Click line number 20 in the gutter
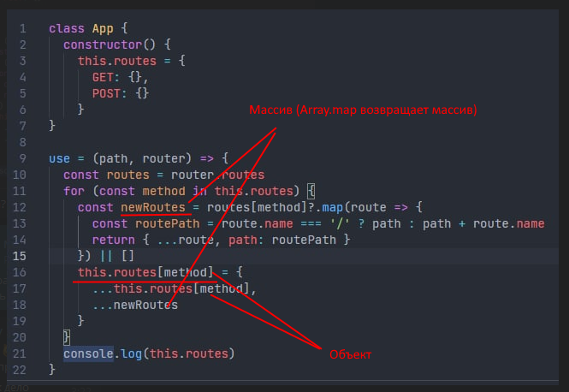This screenshot has height=392, width=569. tap(20, 337)
